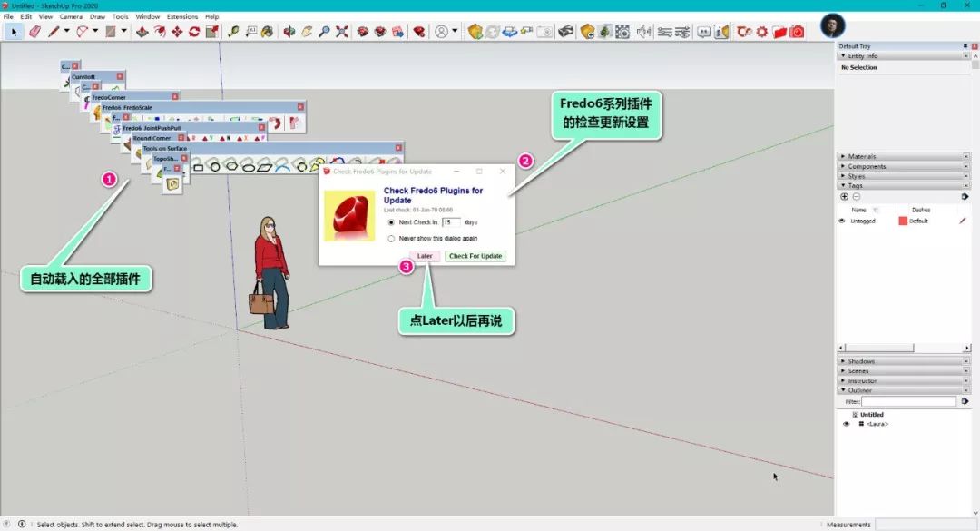Expand the Materials panel
The image size is (980, 531).
click(x=903, y=156)
